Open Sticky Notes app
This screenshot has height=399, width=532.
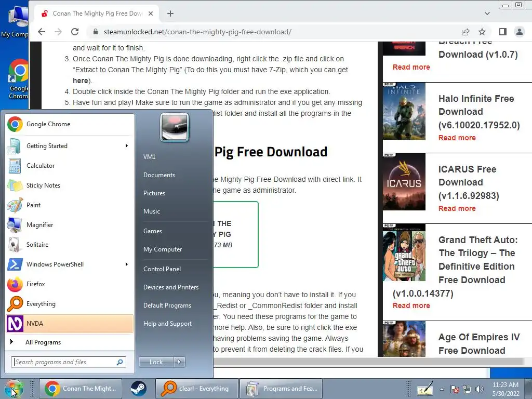click(x=70, y=185)
